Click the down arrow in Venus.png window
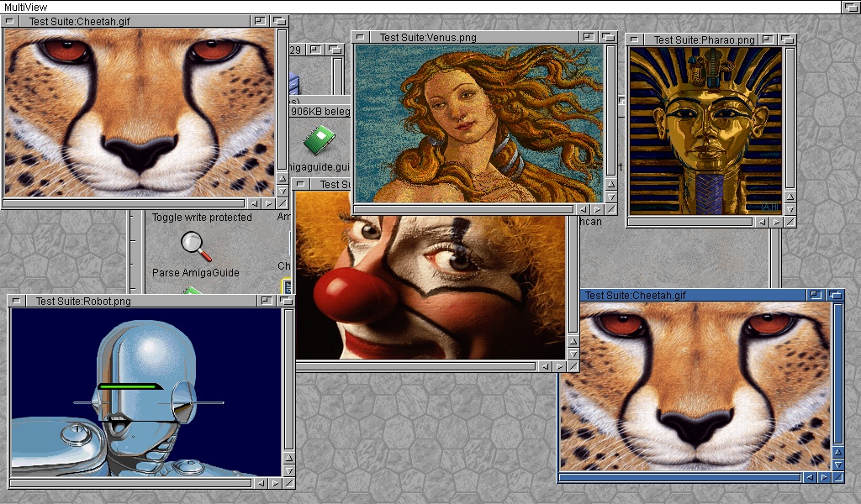The height and width of the screenshot is (504, 861). point(610,197)
